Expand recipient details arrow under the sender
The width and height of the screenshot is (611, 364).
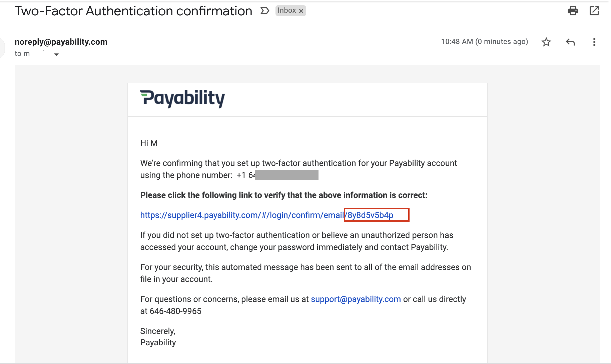(x=56, y=54)
